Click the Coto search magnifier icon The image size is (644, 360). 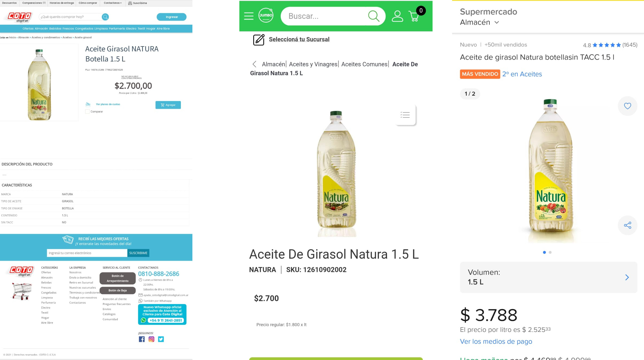point(105,17)
